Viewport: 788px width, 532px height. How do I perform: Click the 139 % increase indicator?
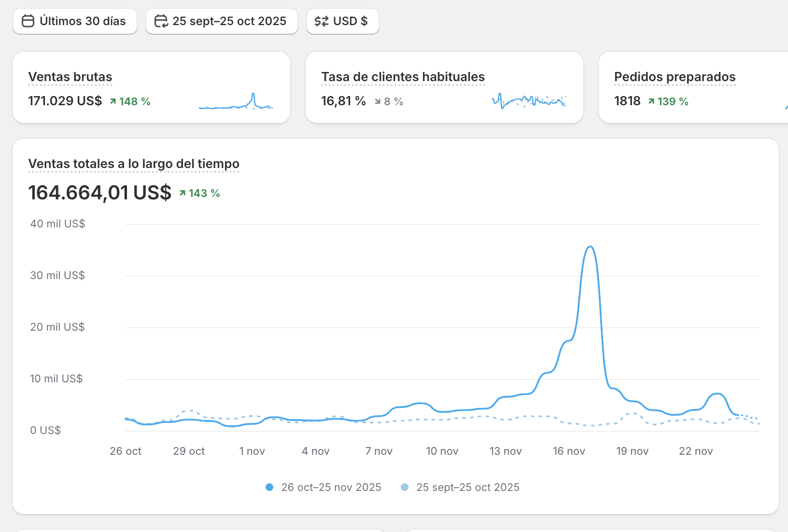668,101
